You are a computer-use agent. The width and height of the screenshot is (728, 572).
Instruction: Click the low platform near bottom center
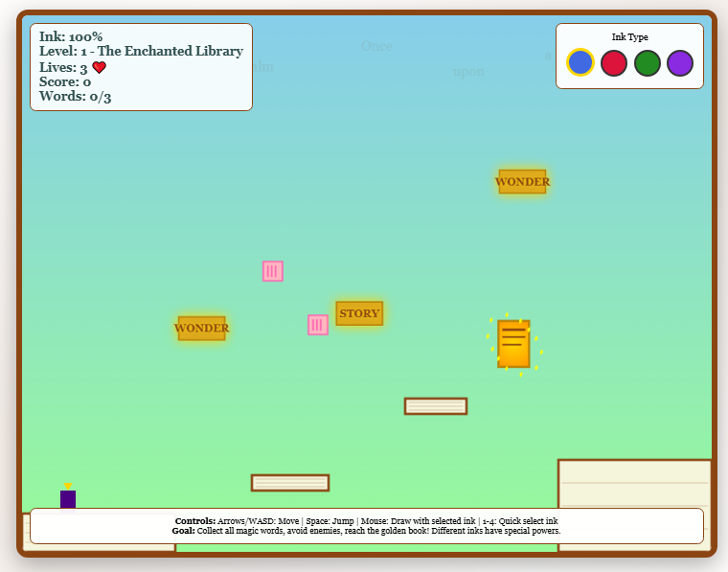(x=290, y=483)
